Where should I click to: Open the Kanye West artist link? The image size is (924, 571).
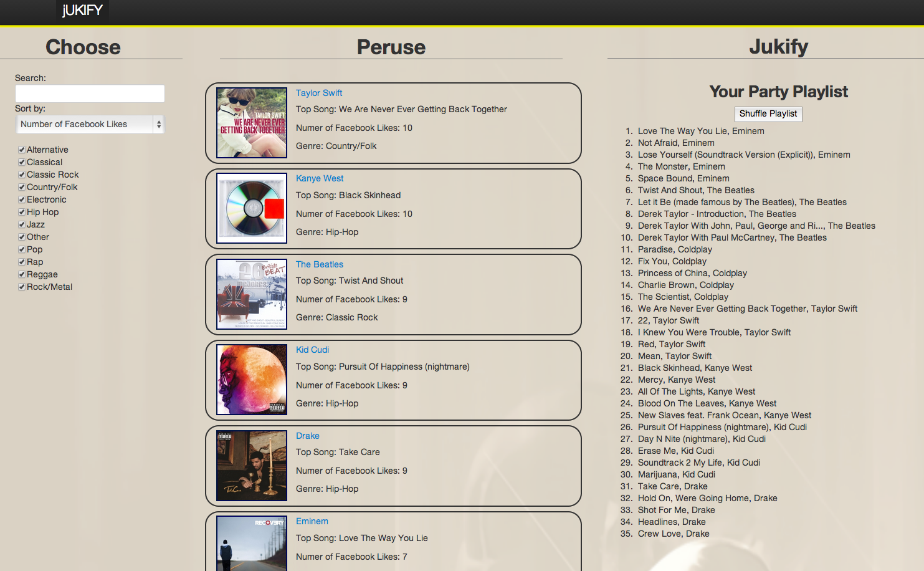pos(320,178)
